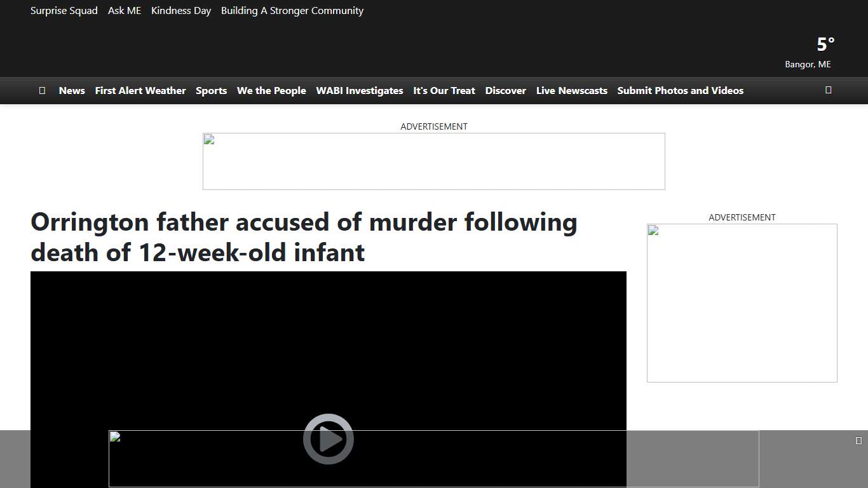
Task: Click the top banner advertisement
Action: click(433, 161)
